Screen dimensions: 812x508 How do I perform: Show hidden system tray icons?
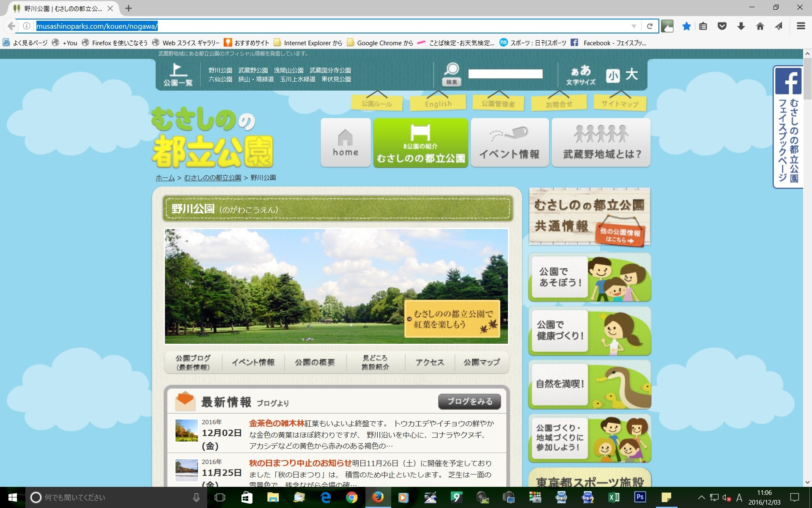tap(701, 497)
